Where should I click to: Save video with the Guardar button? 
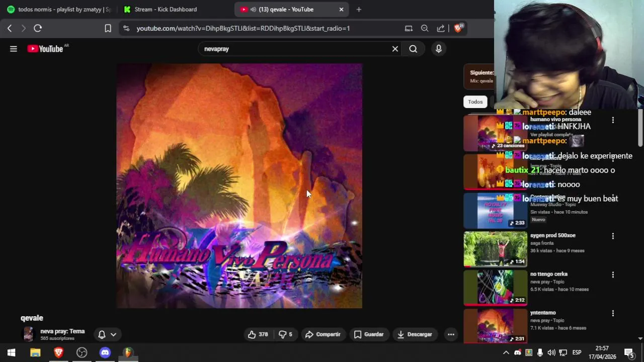(x=369, y=334)
